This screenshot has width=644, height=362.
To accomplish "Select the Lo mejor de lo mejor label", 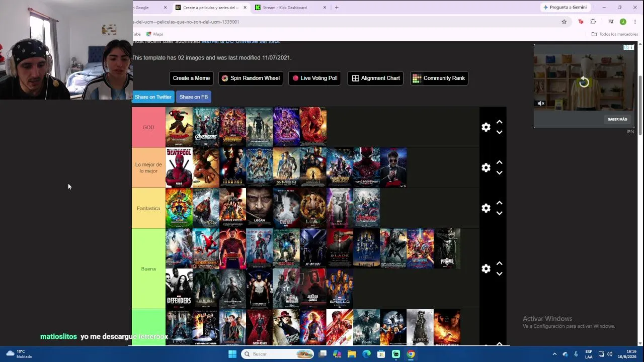I will [148, 167].
